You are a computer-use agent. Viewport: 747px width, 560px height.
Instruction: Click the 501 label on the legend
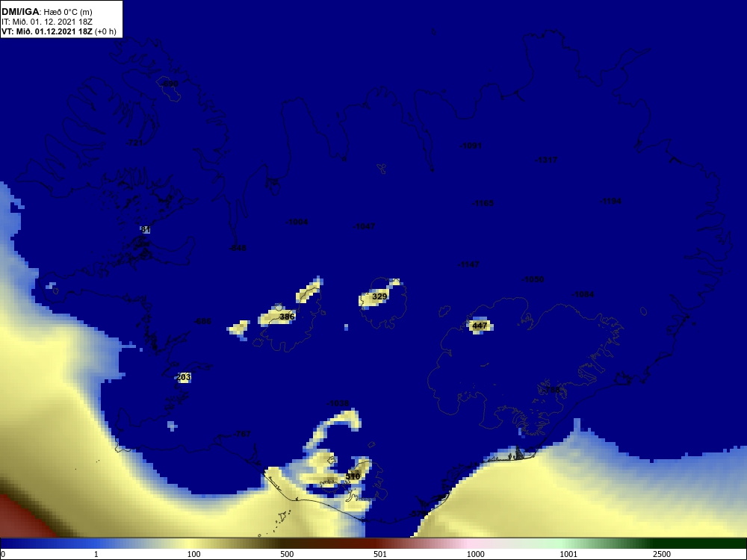380,554
